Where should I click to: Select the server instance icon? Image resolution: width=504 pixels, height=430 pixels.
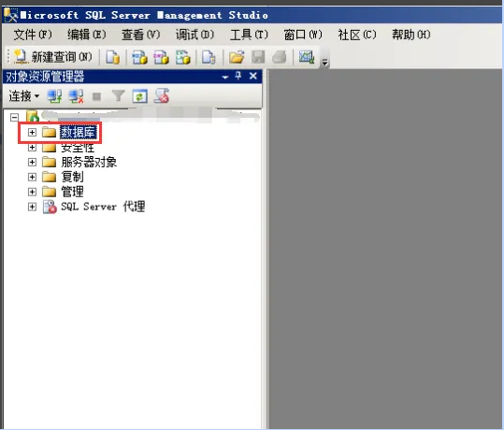tap(33, 116)
